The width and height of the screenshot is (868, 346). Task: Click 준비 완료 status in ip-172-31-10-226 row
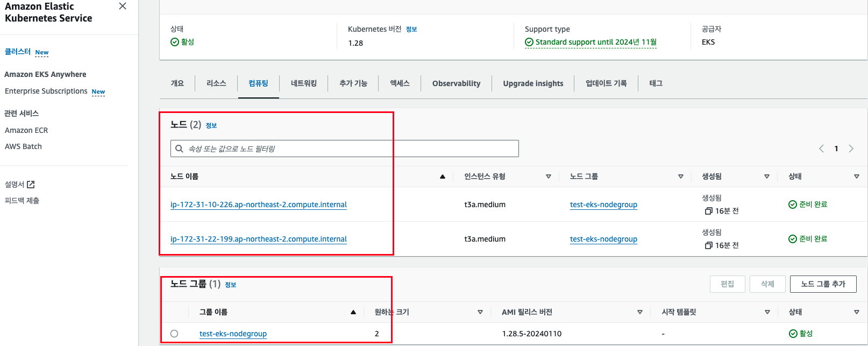808,204
